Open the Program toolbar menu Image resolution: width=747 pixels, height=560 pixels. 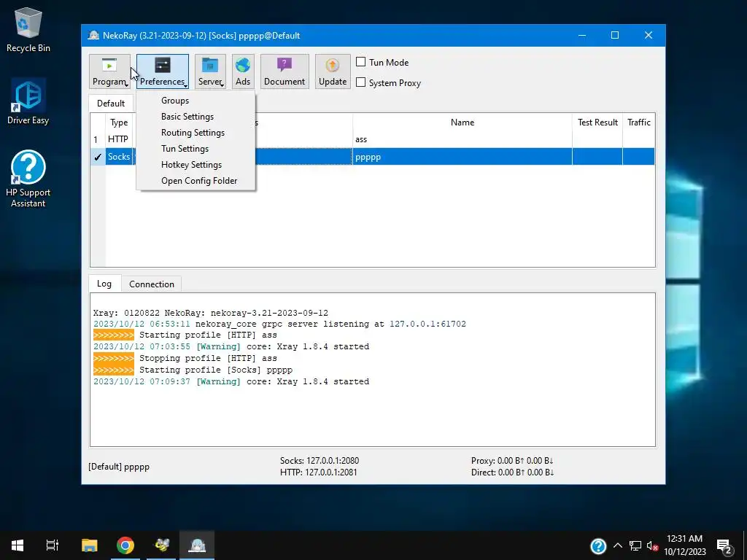point(109,71)
